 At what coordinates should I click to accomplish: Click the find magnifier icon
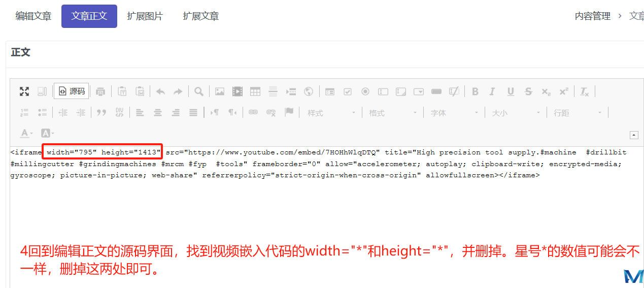[x=199, y=91]
